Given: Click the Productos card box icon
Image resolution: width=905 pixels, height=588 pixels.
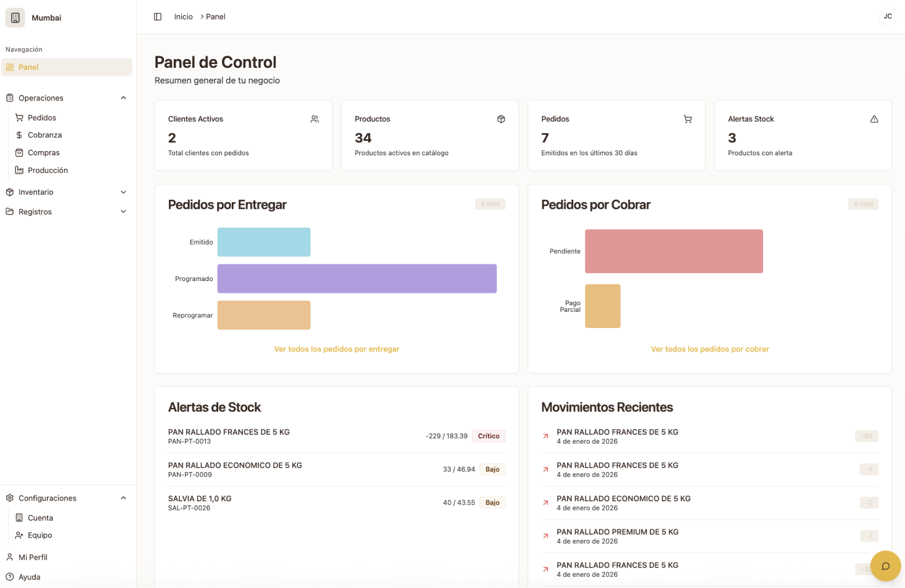Looking at the screenshot, I should tap(501, 119).
